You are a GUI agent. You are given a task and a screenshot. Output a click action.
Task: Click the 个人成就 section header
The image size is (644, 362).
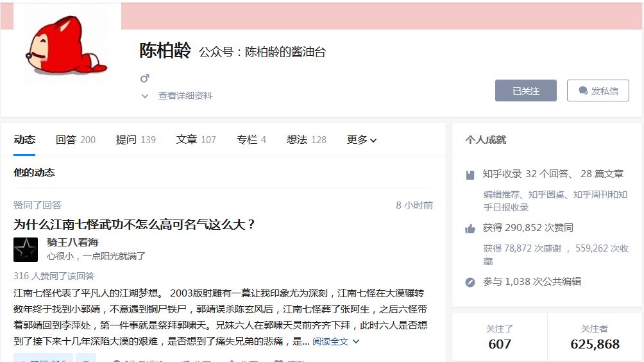486,140
